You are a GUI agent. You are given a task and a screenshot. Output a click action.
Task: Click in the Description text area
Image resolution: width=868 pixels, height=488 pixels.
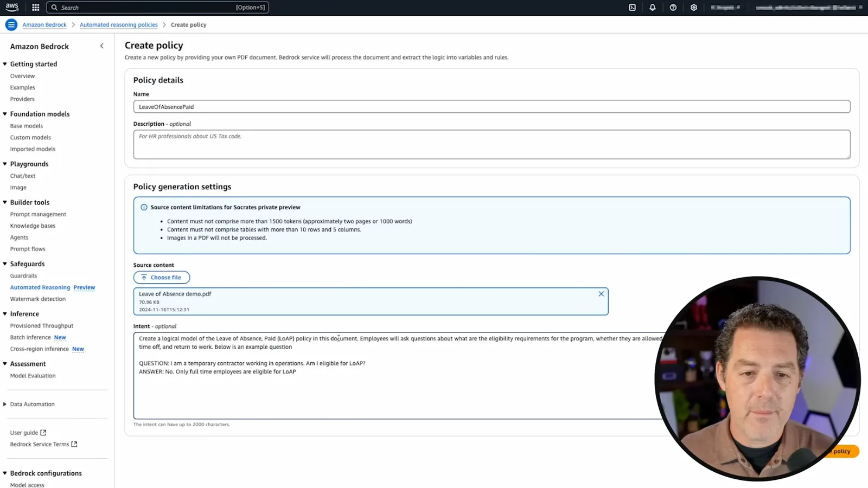click(492, 144)
